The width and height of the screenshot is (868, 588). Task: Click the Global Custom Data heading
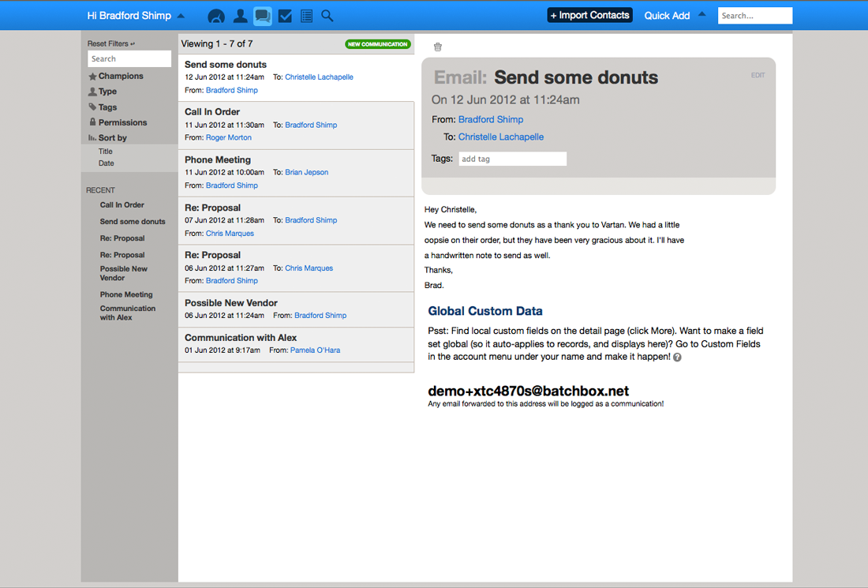point(485,311)
